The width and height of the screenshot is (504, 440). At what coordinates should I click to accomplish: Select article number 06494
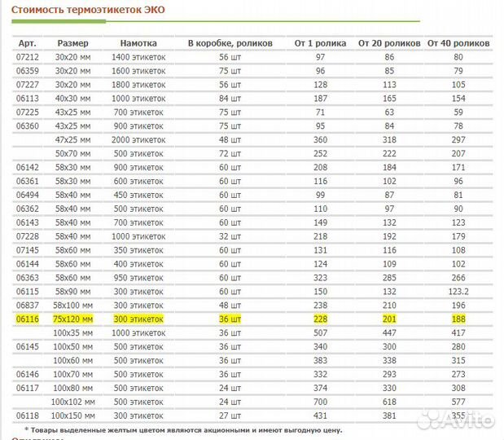coord(27,195)
